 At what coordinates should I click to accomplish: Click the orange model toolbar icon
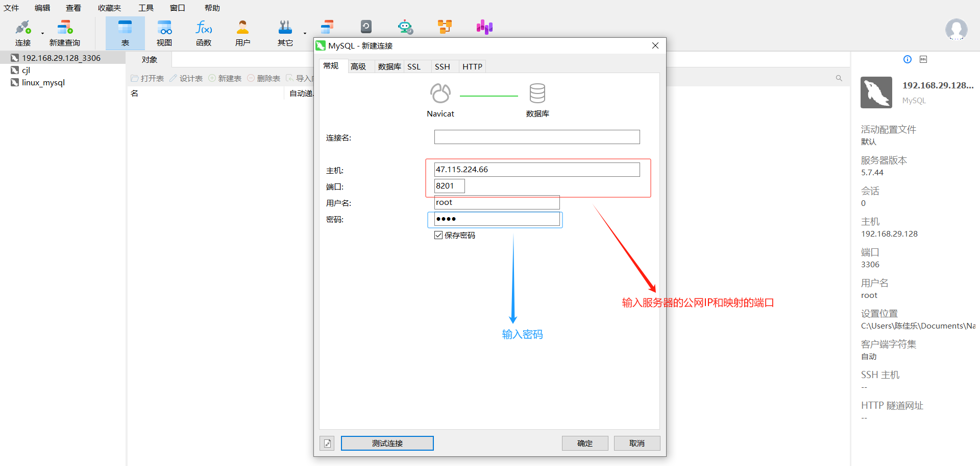point(445,27)
